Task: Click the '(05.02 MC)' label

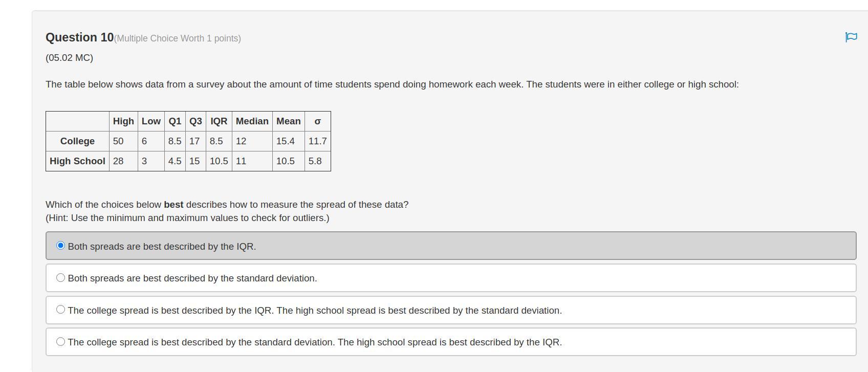Action: pos(70,58)
